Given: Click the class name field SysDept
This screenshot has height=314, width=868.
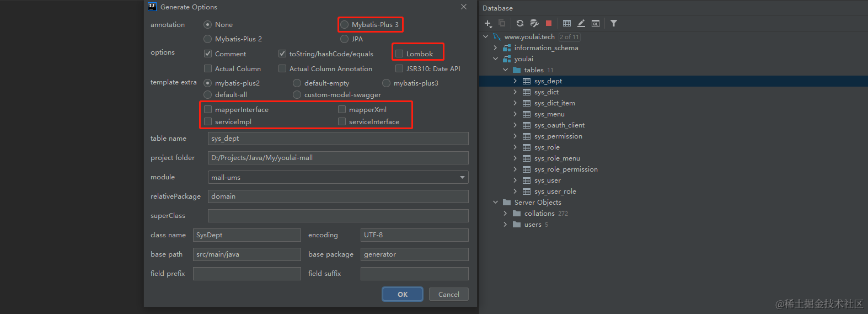Looking at the screenshot, I should pyautogui.click(x=247, y=235).
